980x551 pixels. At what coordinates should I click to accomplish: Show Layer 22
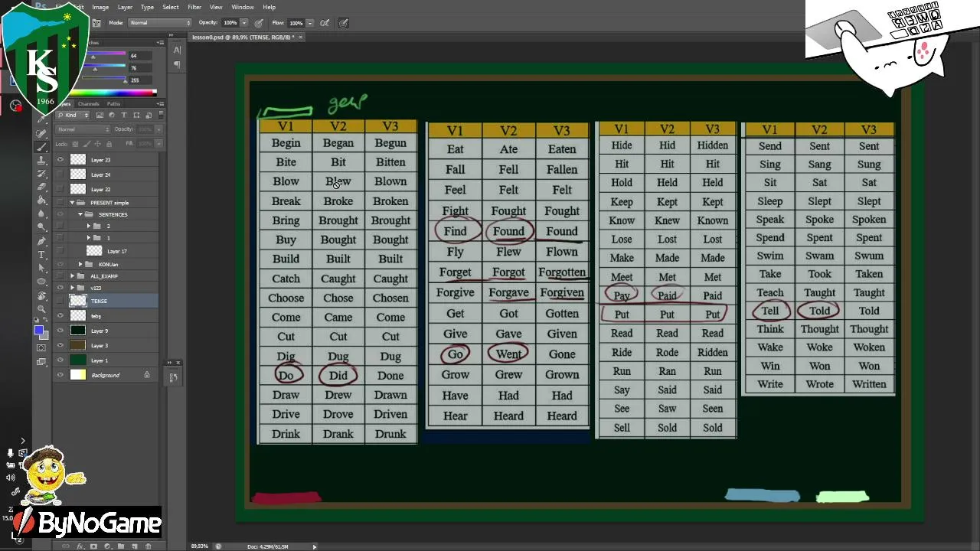pos(60,189)
